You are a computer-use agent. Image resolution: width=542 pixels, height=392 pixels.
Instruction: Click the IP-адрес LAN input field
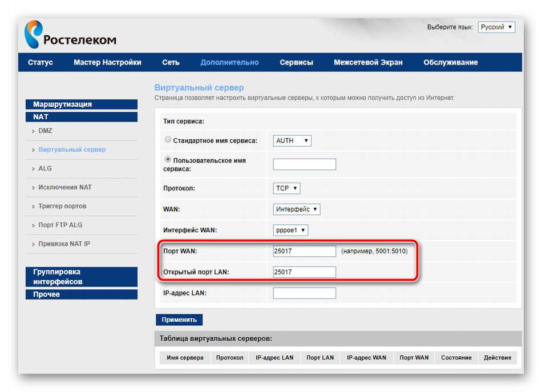point(304,293)
